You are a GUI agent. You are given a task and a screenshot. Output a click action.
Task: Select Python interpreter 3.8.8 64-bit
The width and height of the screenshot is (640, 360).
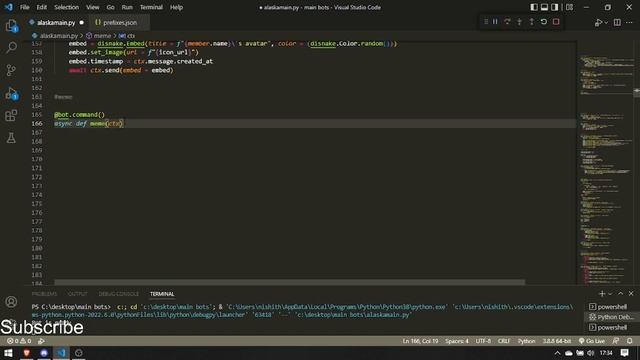click(x=557, y=341)
